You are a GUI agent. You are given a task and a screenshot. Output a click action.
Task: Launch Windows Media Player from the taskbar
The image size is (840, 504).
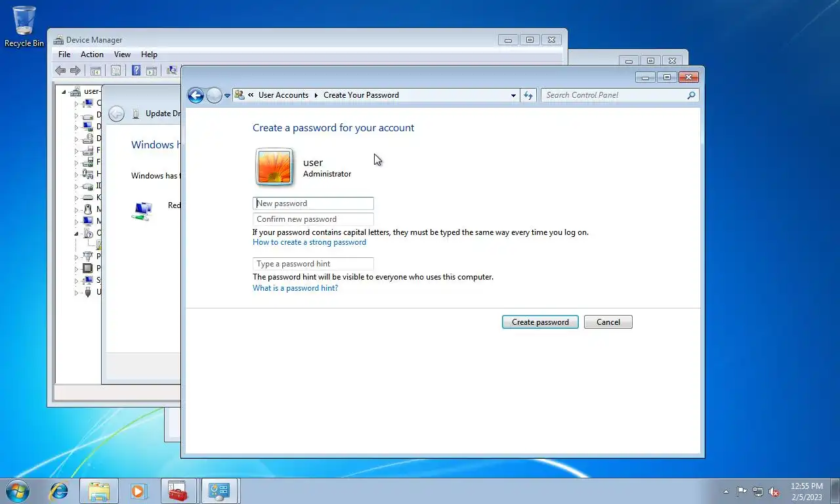pyautogui.click(x=138, y=491)
